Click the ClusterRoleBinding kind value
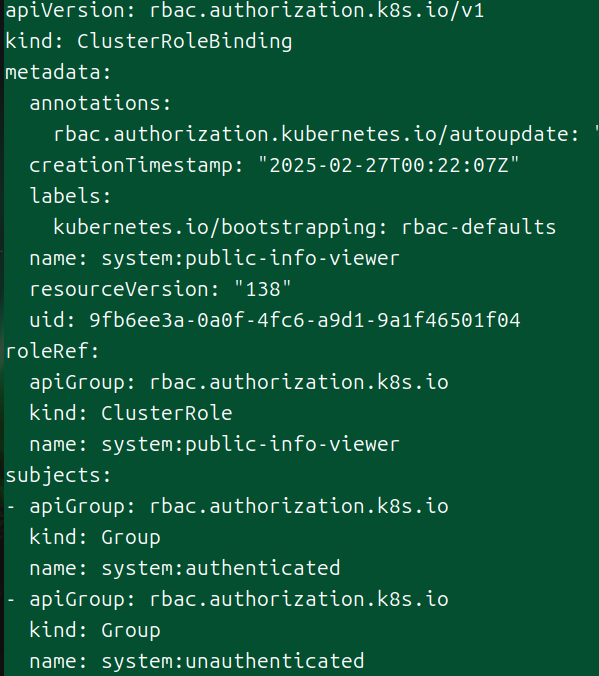Viewport: 599px width, 676px height. [x=185, y=42]
